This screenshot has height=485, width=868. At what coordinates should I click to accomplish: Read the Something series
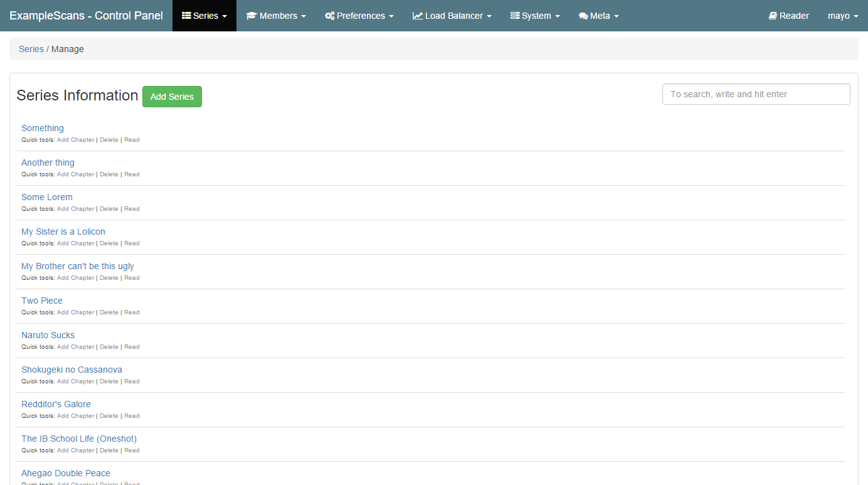tap(132, 140)
